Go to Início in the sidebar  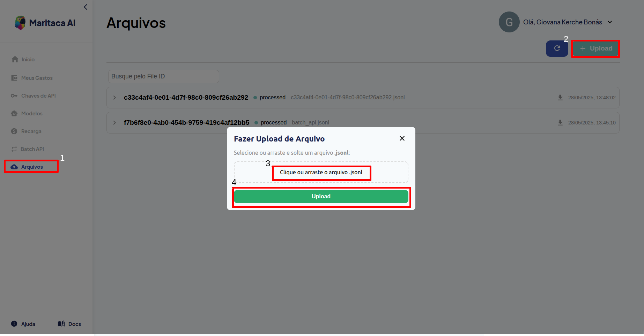click(23, 59)
